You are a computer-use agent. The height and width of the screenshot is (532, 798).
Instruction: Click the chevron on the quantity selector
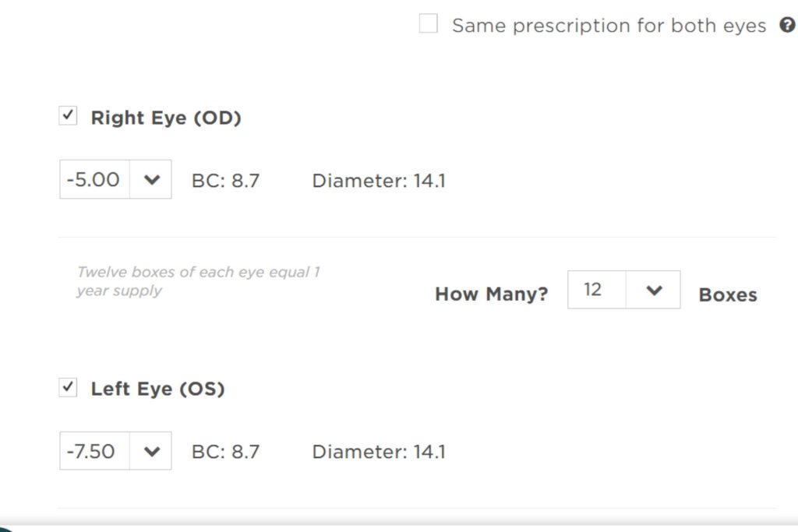pyautogui.click(x=653, y=289)
